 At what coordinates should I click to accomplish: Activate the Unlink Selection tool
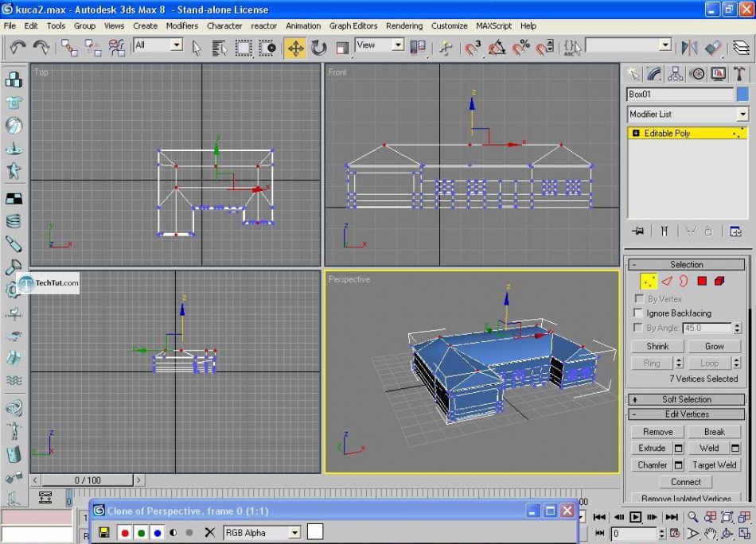tap(92, 47)
